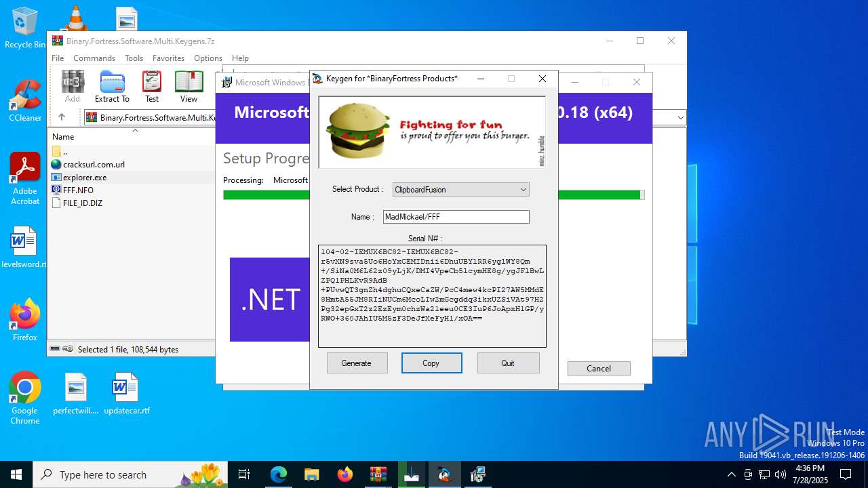868x488 pixels.
Task: Click the network icon in system tray
Action: 764,474
